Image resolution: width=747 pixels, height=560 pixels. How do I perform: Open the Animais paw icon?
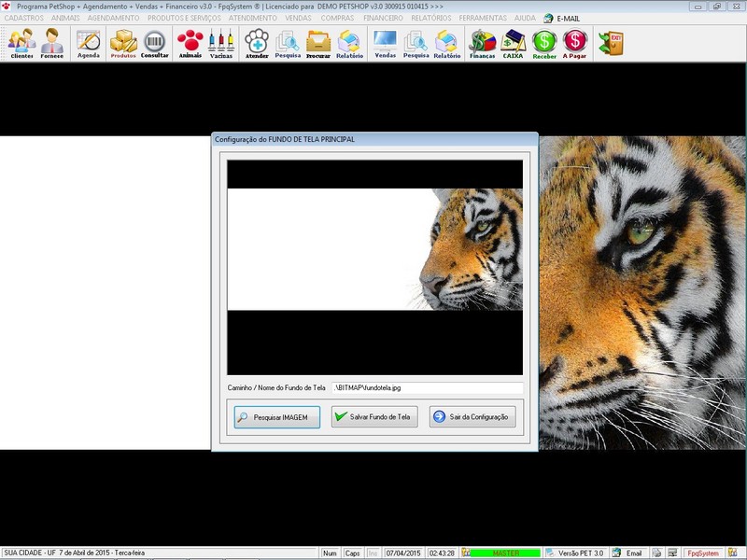pos(190,43)
